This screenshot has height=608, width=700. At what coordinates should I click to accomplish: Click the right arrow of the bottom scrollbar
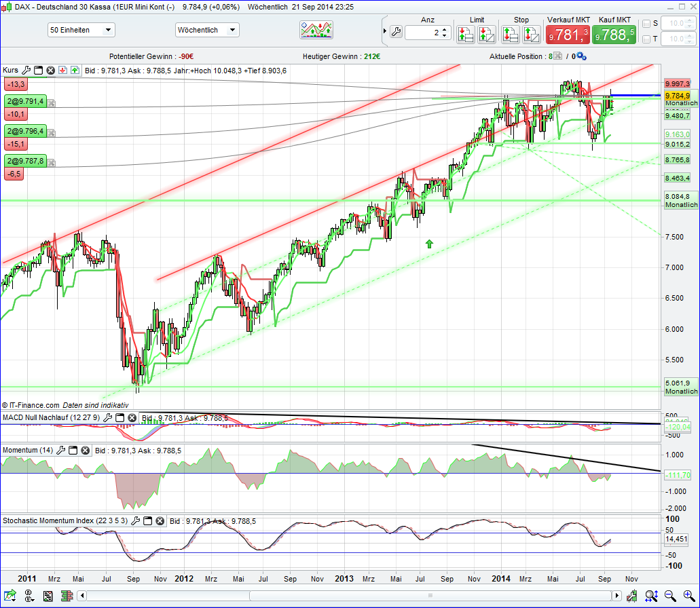pyautogui.click(x=616, y=596)
